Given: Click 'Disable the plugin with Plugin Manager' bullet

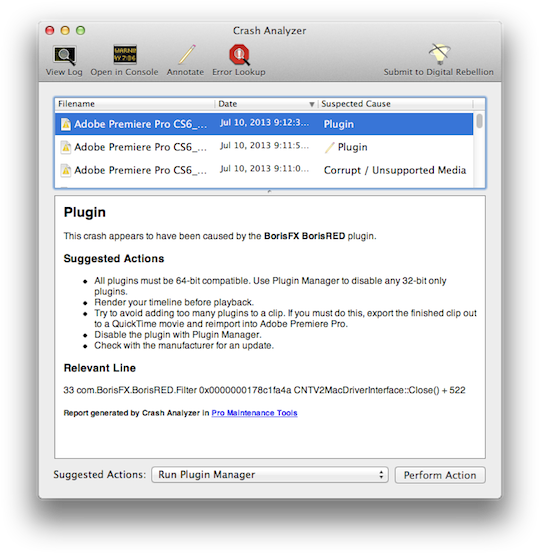Looking at the screenshot, I should (x=178, y=335).
